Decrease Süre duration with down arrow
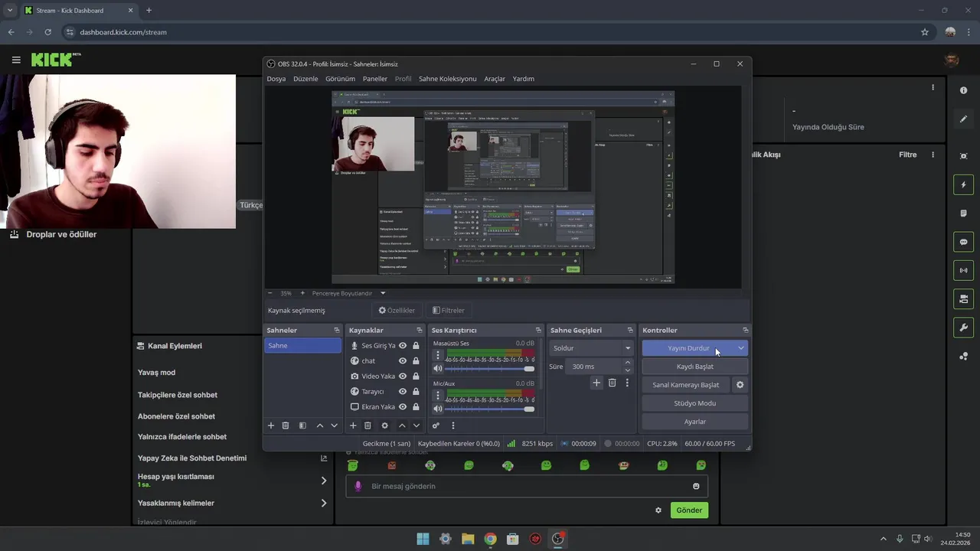 tap(628, 370)
